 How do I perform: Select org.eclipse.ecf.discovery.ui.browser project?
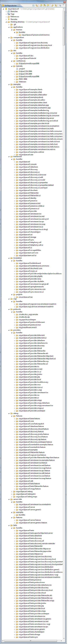32,175
